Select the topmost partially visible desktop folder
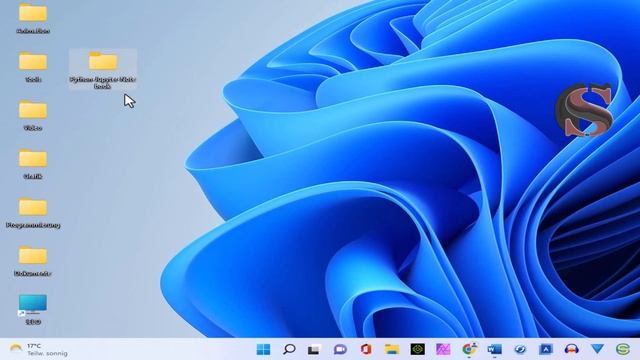 coord(33,18)
